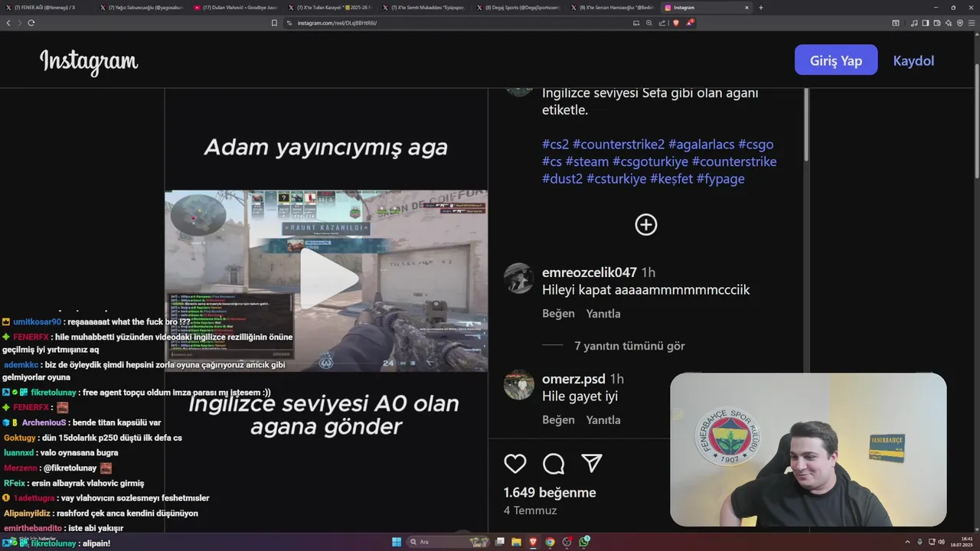This screenshot has height=551, width=980.
Task: Open WhatsApp from taskbar
Action: [x=584, y=542]
